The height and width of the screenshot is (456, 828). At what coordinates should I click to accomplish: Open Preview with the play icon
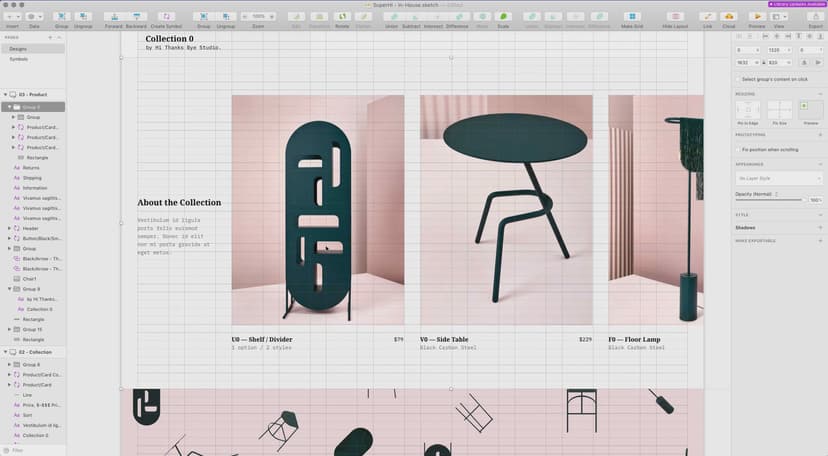click(757, 17)
